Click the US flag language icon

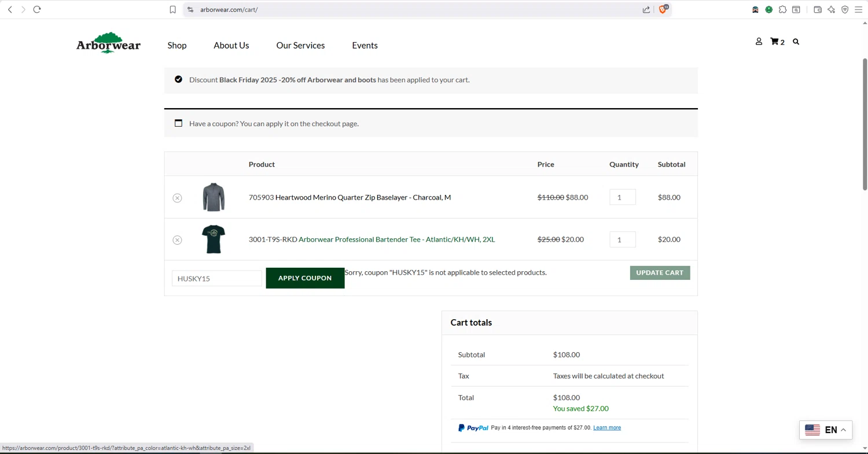click(x=812, y=430)
